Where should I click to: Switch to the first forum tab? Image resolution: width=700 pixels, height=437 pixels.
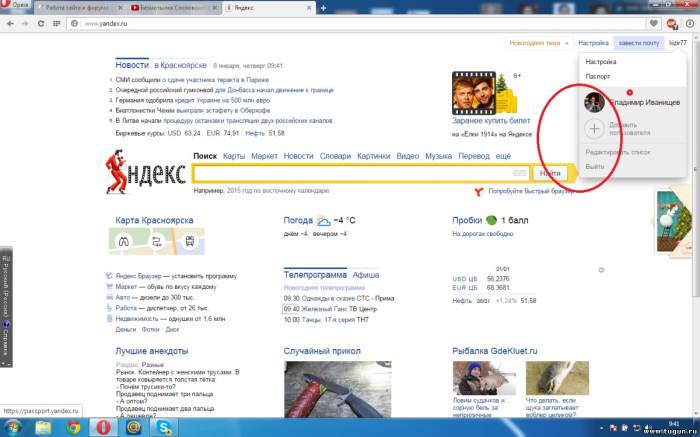(80, 8)
